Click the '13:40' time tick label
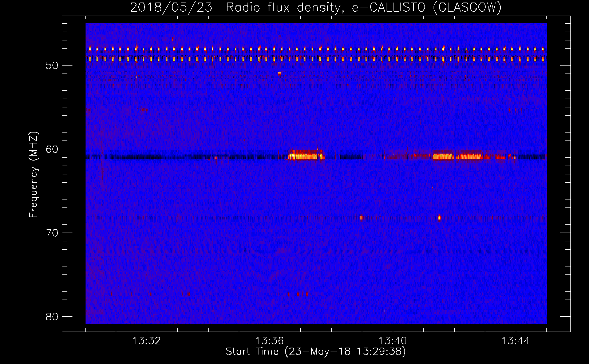 point(393,341)
